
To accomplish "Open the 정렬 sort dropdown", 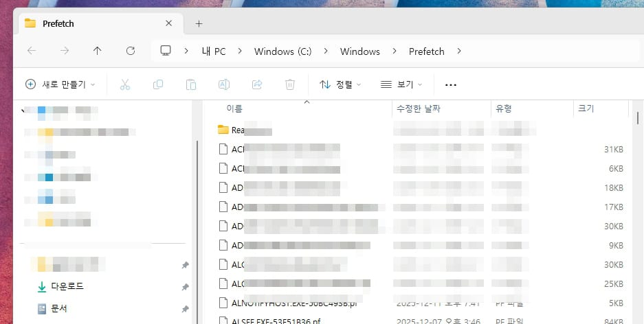I will (x=340, y=84).
